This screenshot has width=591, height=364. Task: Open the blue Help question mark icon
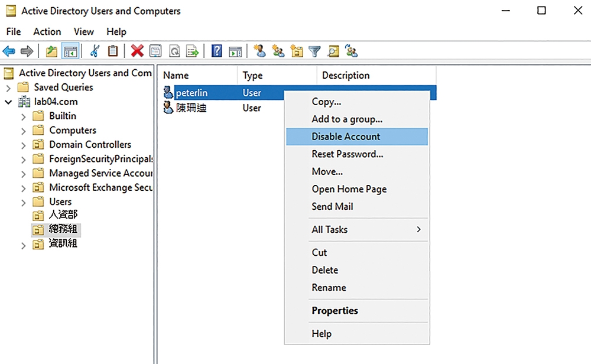coord(217,51)
